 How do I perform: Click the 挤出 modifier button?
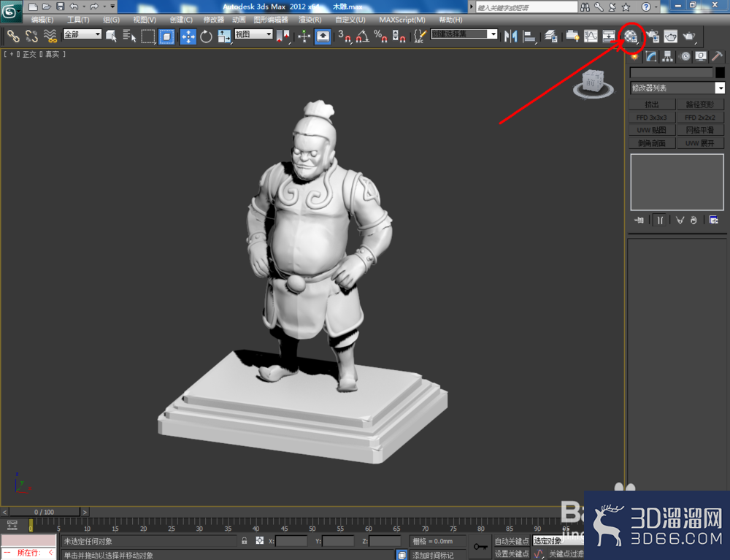click(652, 104)
